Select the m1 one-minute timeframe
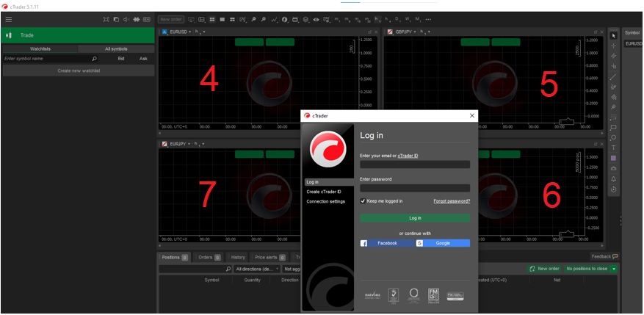This screenshot has height=315, width=644. pos(337,19)
